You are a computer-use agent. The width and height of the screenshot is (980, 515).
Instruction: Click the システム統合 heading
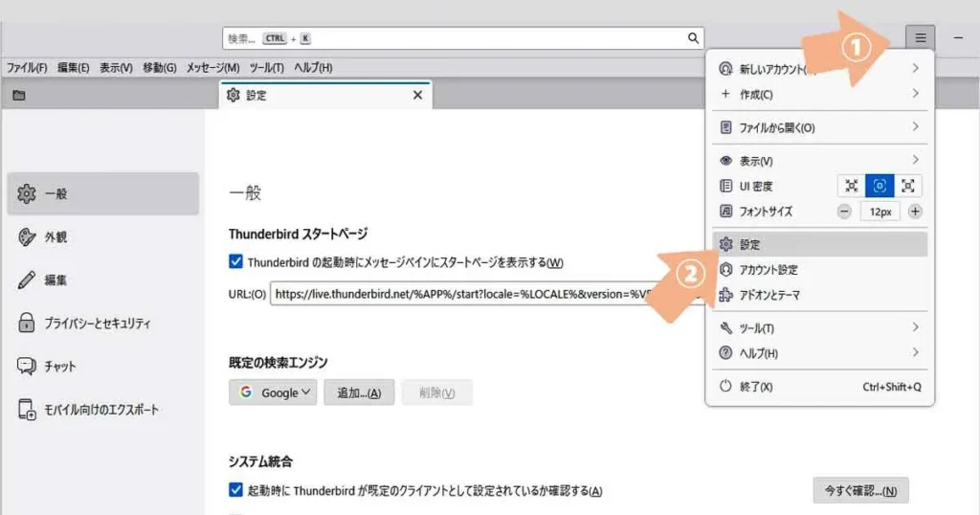(x=260, y=462)
